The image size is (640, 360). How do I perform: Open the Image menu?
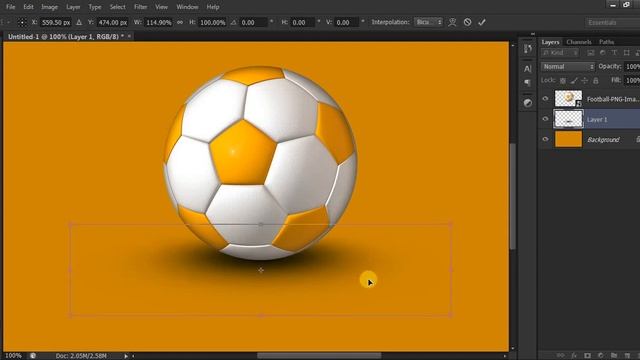click(49, 7)
